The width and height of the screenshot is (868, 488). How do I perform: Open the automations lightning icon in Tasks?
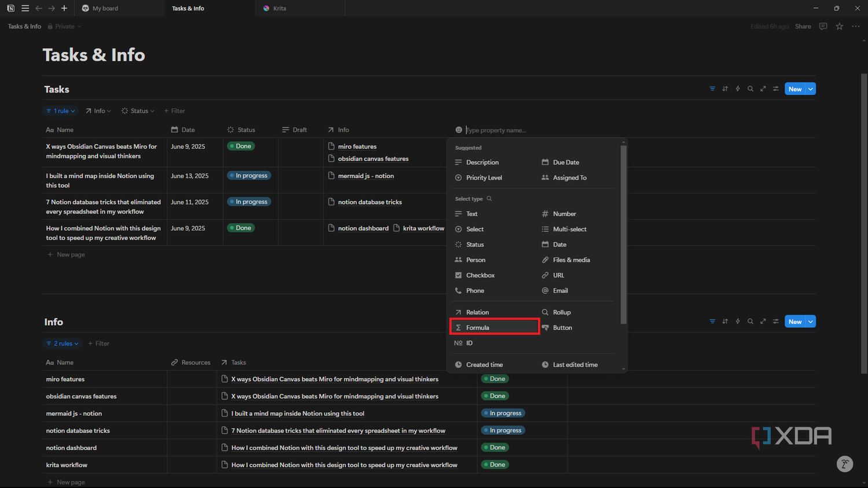coord(738,89)
